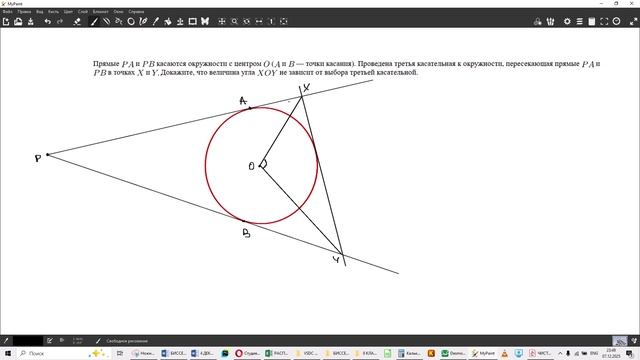Open the Кисть menu
The height and width of the screenshot is (360, 640).
pyautogui.click(x=53, y=11)
